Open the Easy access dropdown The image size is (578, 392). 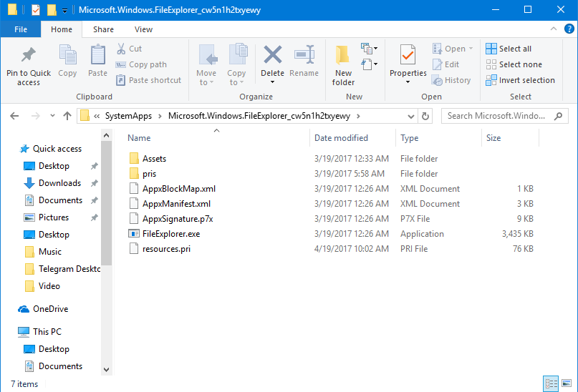(369, 64)
